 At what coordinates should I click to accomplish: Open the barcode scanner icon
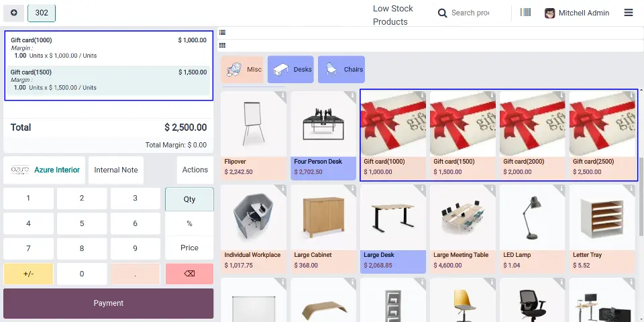pos(525,12)
